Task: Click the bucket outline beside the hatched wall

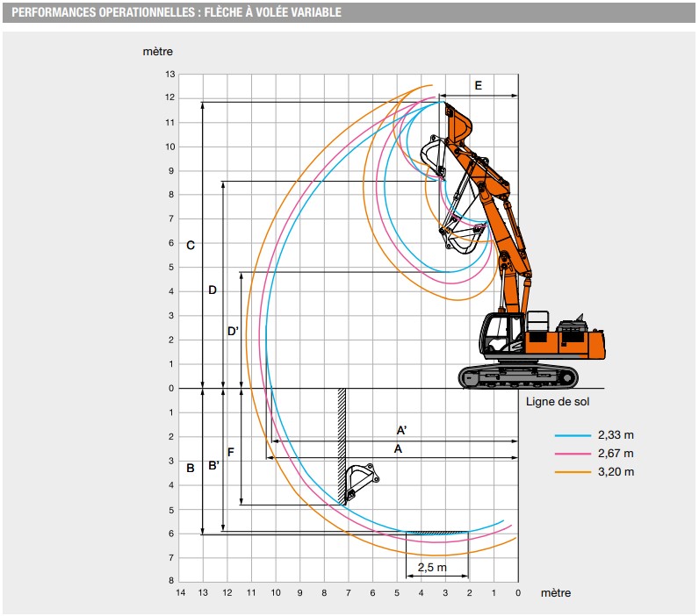Action: [x=362, y=482]
